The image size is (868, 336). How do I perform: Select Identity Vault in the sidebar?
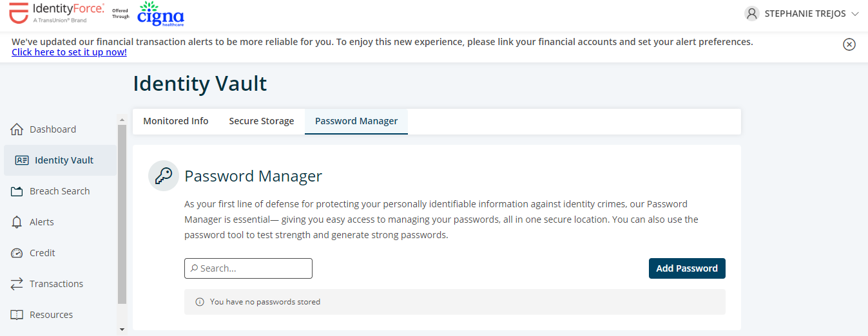coord(60,160)
